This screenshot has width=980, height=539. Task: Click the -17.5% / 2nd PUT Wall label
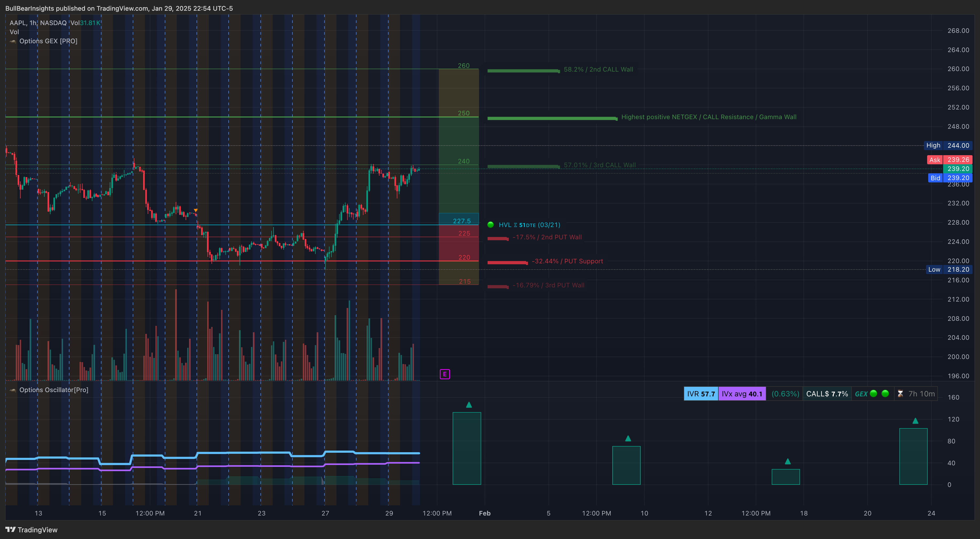coord(547,237)
